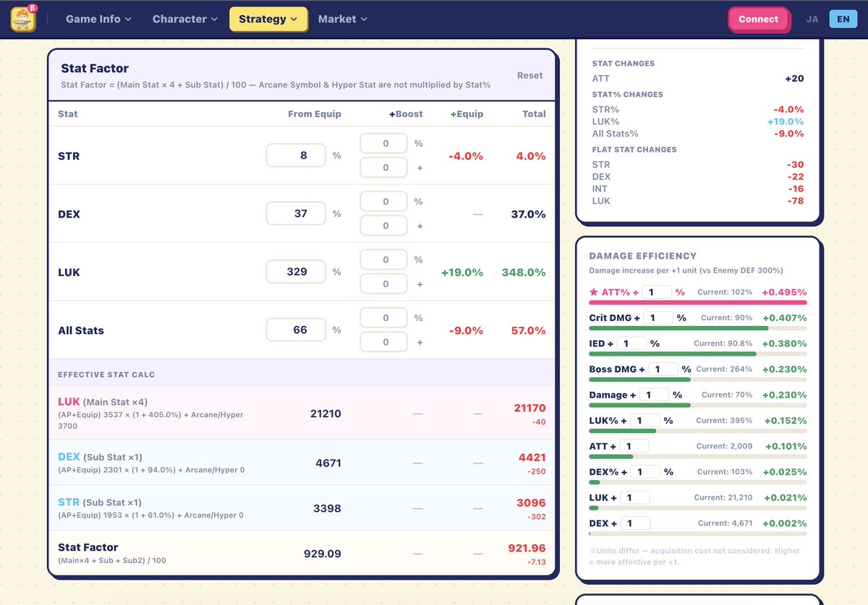The height and width of the screenshot is (605, 868).
Task: Edit LUK From Equip percent field
Action: click(296, 272)
